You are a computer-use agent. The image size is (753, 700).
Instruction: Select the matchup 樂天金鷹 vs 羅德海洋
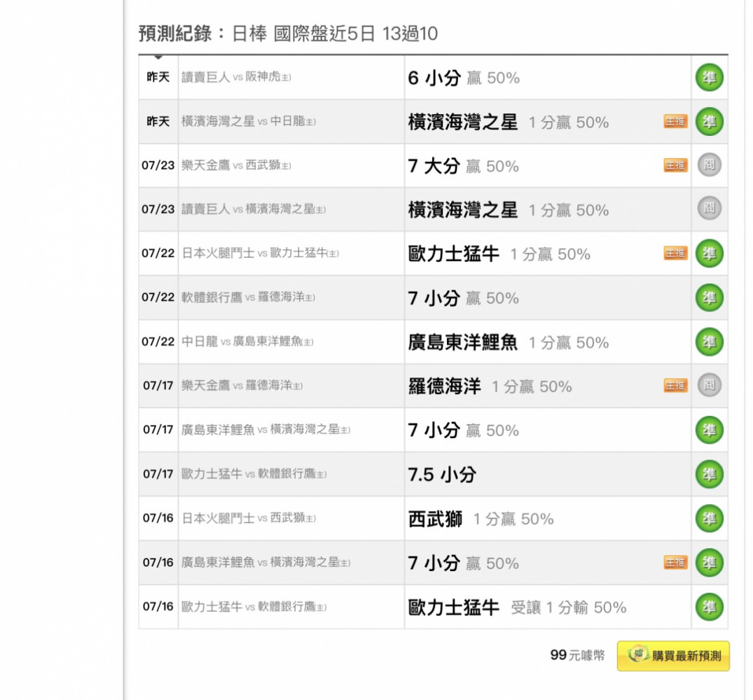pyautogui.click(x=242, y=385)
